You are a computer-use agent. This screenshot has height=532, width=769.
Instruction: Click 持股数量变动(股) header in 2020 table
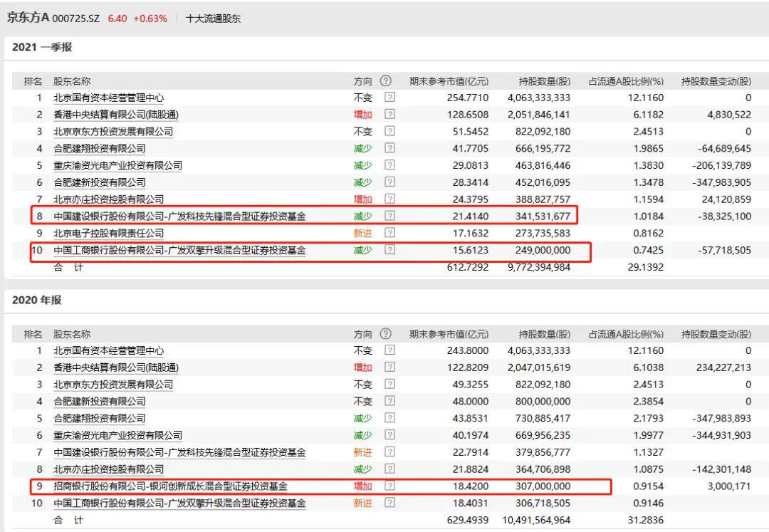point(716,335)
